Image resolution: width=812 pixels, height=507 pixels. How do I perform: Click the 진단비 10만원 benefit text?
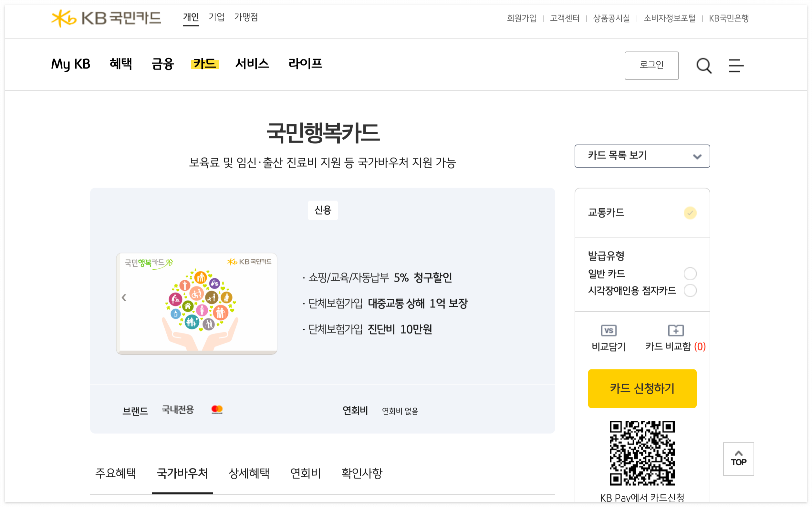[x=400, y=329]
